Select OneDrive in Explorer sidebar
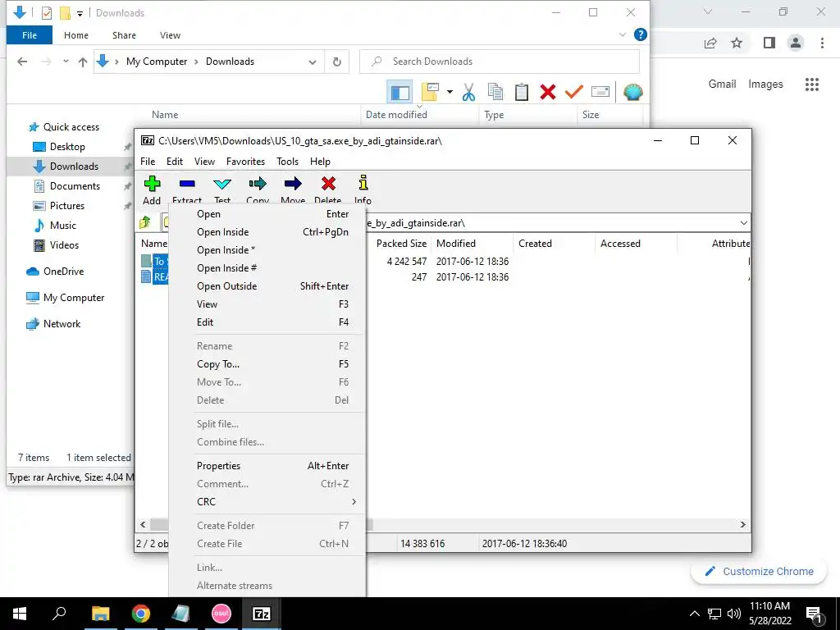The height and width of the screenshot is (630, 840). click(63, 272)
